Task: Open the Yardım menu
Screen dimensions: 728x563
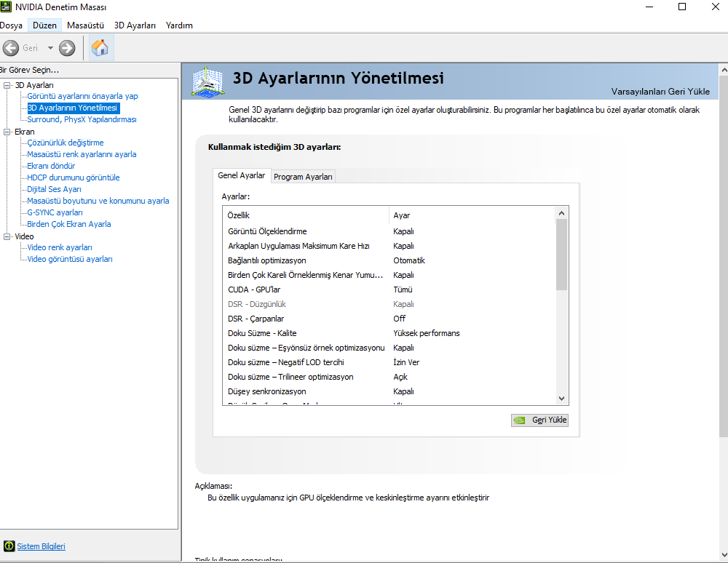Action: [x=179, y=25]
